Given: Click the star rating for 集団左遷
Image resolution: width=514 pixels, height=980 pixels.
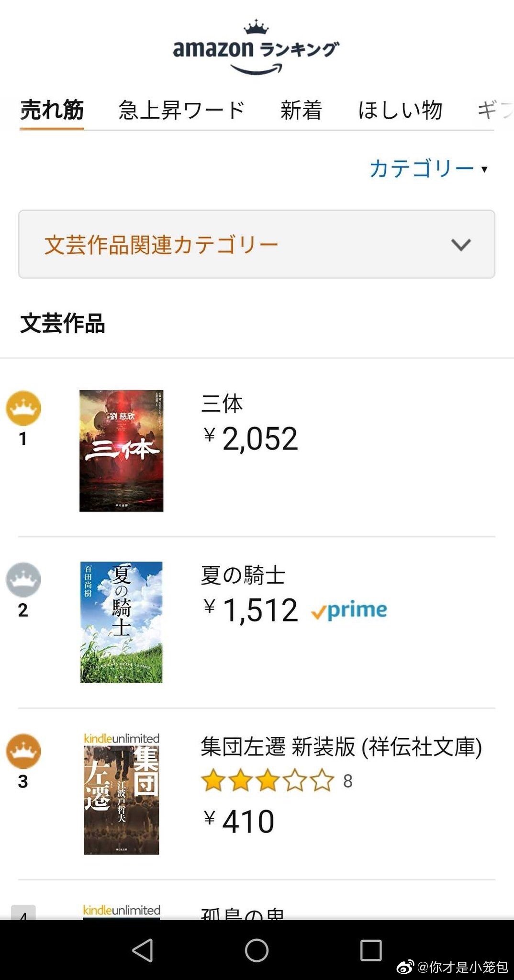Looking at the screenshot, I should pos(268,781).
